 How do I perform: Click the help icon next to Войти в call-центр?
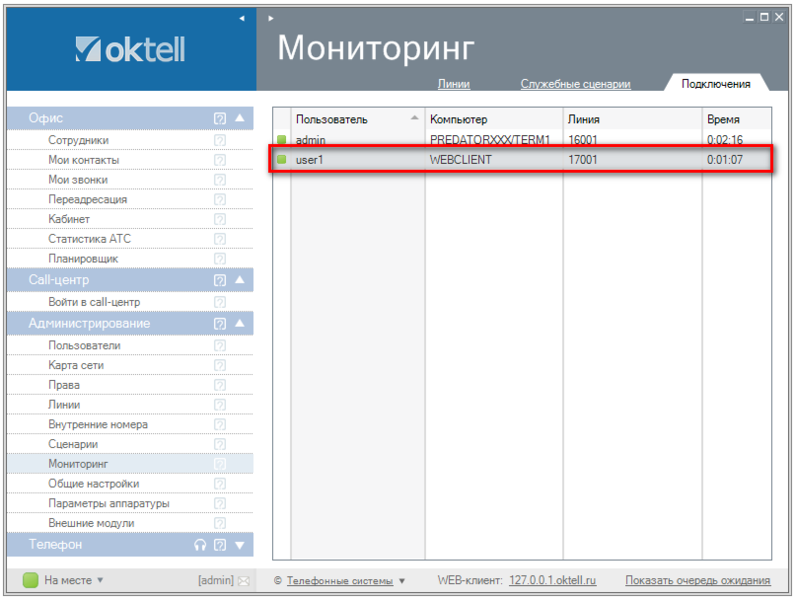click(220, 302)
